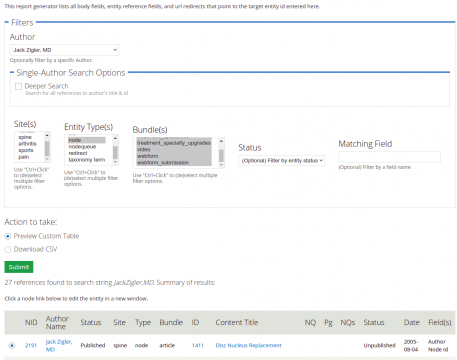Click the Date column header
The height and width of the screenshot is (360, 457).
[412, 322]
